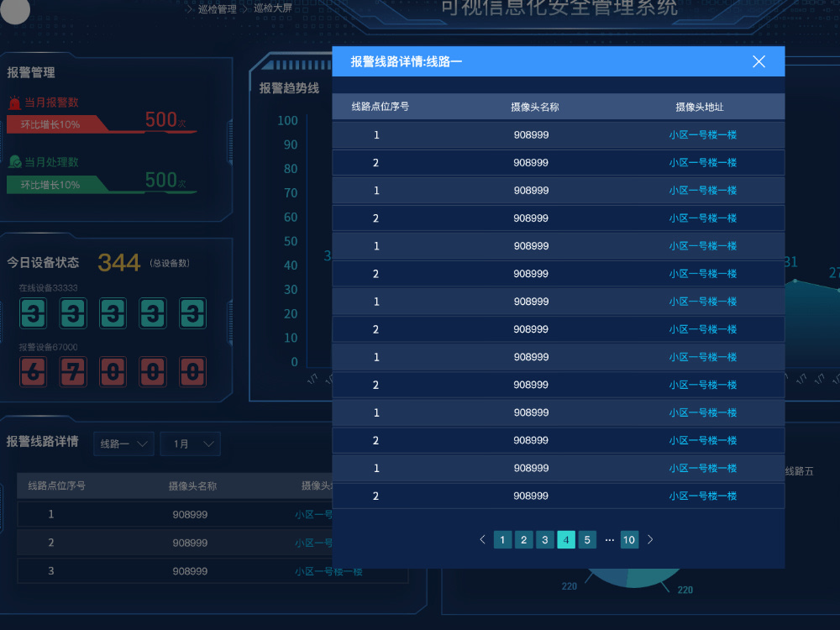Select page 5 in pagination
Viewport: 840px width, 630px height.
(587, 539)
